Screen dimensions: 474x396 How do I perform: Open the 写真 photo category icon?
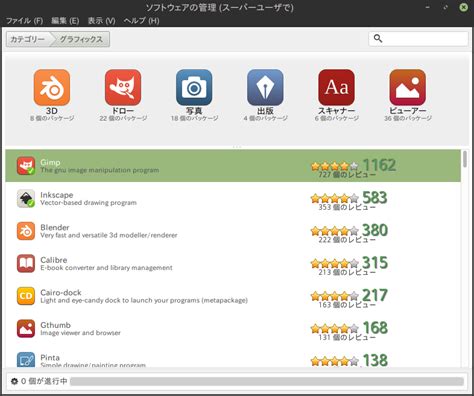[x=194, y=87]
